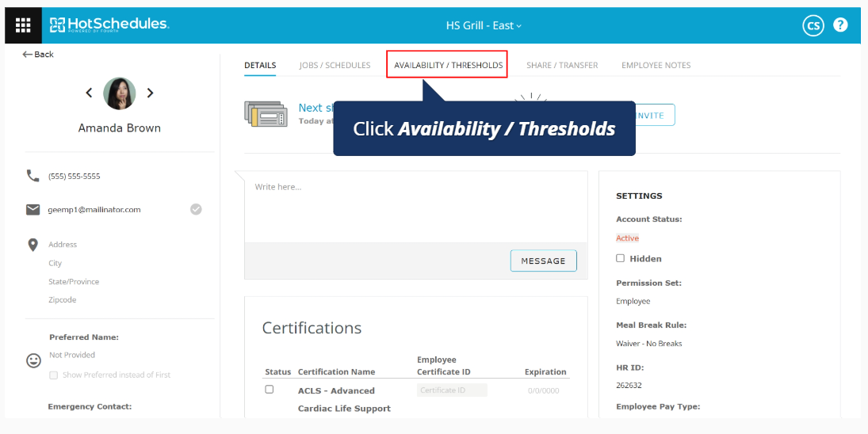Screen dimensions: 868x434
Task: Toggle Show Preferred instead of First checkbox
Action: [54, 375]
